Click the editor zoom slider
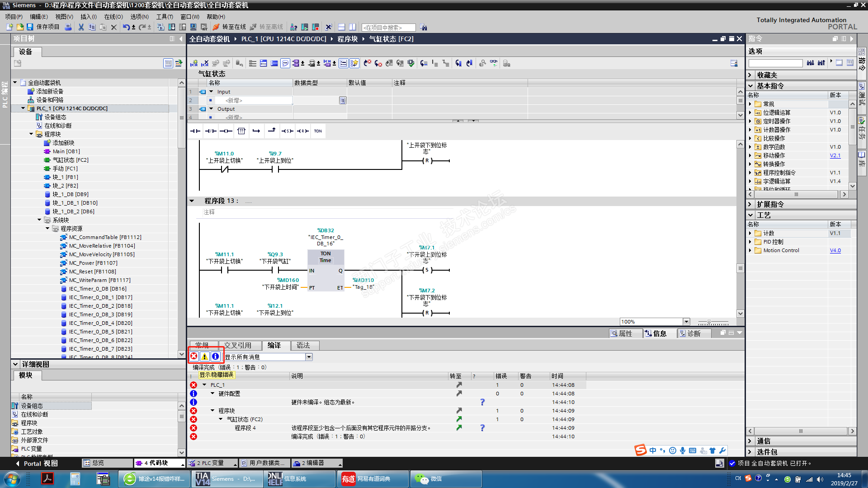The width and height of the screenshot is (868, 488). coord(709,322)
